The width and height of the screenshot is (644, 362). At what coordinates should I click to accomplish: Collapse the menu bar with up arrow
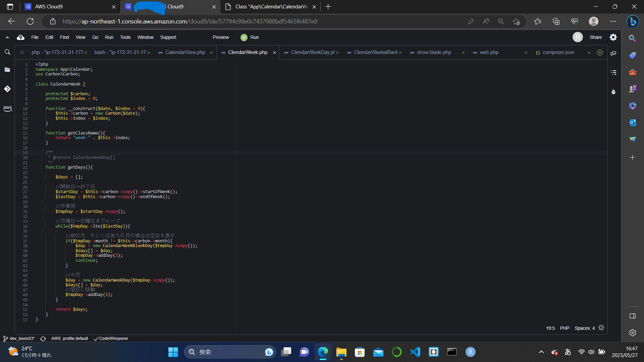[x=7, y=37]
